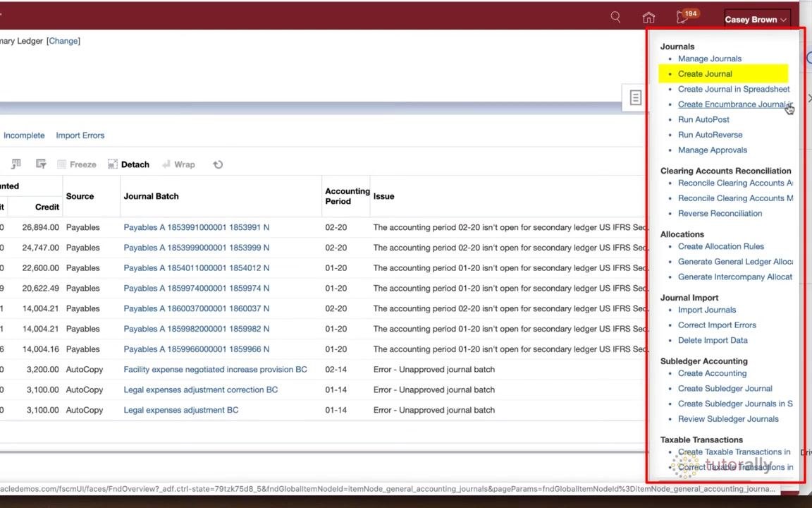This screenshot has width=812, height=508.
Task: Click Generate Intercompany Allocations task
Action: click(x=735, y=277)
